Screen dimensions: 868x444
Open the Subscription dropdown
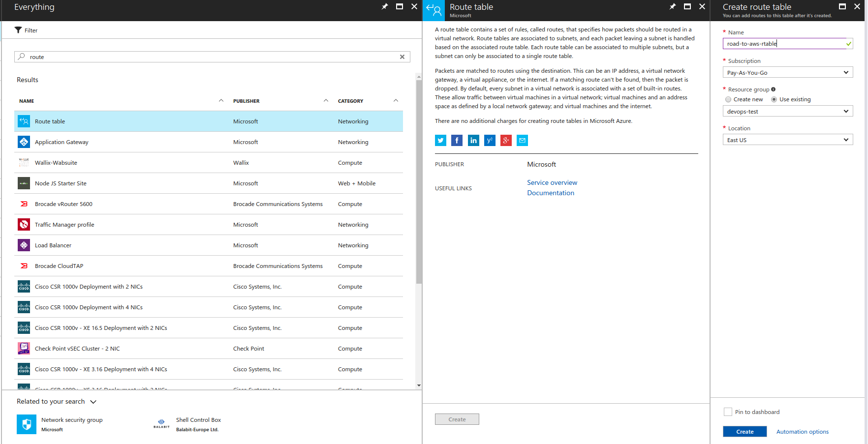click(788, 72)
